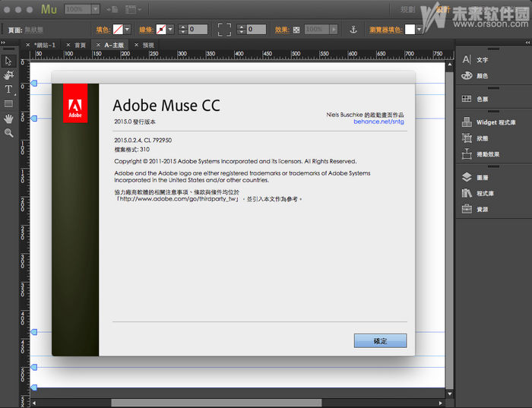Click the top header guide handle on the ruler

click(x=34, y=83)
